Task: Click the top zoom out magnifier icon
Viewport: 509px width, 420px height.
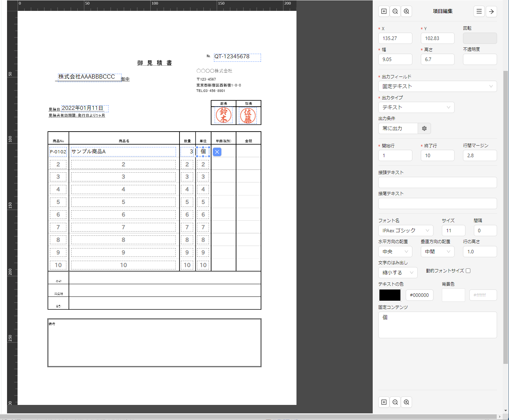Action: point(395,11)
